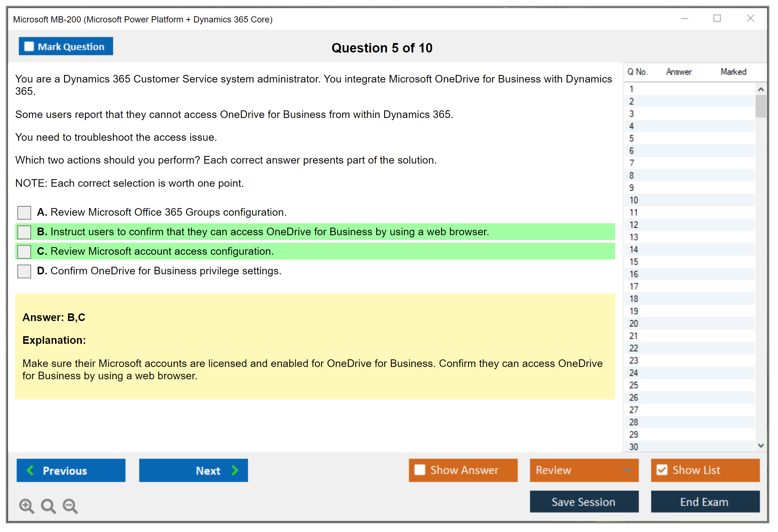Maximize the exam window
The width and height of the screenshot is (778, 532).
[717, 18]
